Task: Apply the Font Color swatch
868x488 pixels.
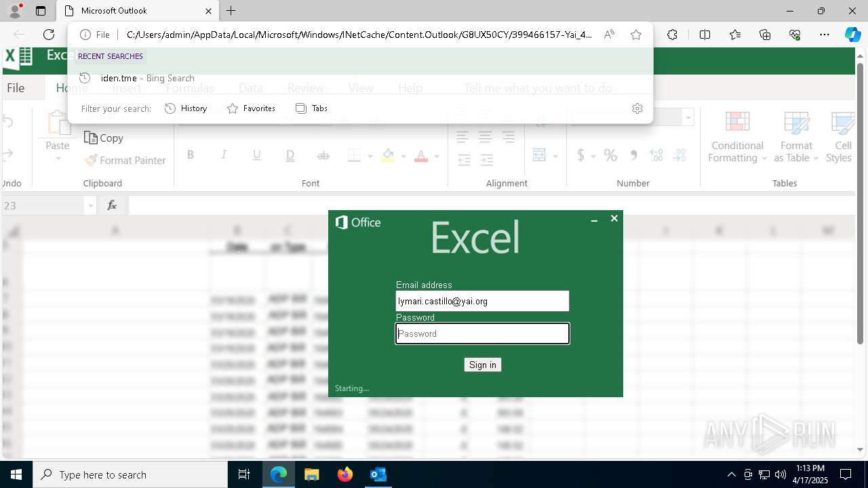Action: coord(421,155)
